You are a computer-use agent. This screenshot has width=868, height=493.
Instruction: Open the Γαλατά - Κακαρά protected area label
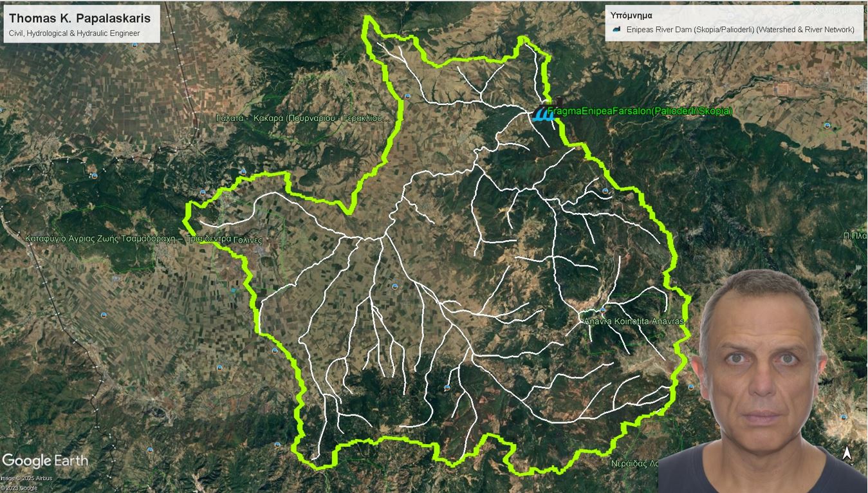[304, 118]
